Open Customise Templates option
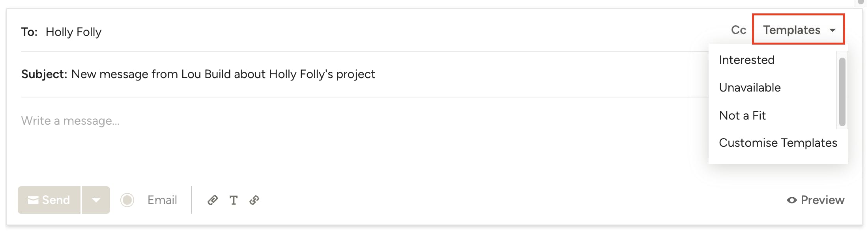This screenshot has height=232, width=868. [x=778, y=143]
